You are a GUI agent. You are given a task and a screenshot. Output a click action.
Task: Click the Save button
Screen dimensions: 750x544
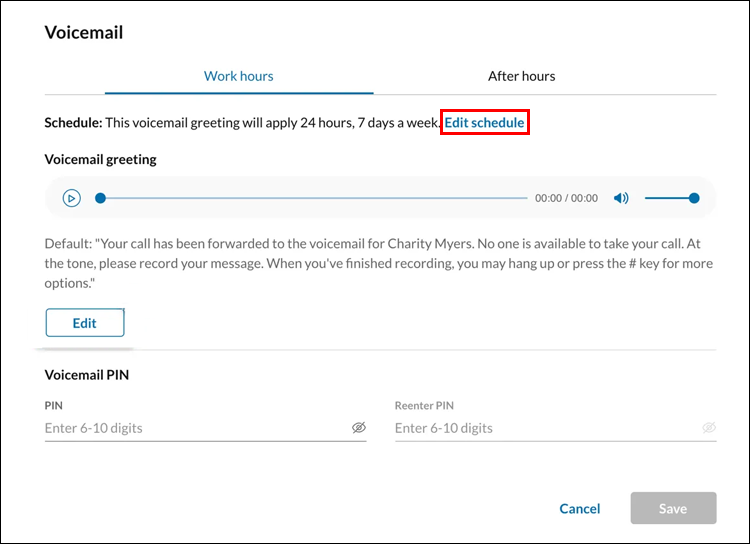pyautogui.click(x=673, y=508)
